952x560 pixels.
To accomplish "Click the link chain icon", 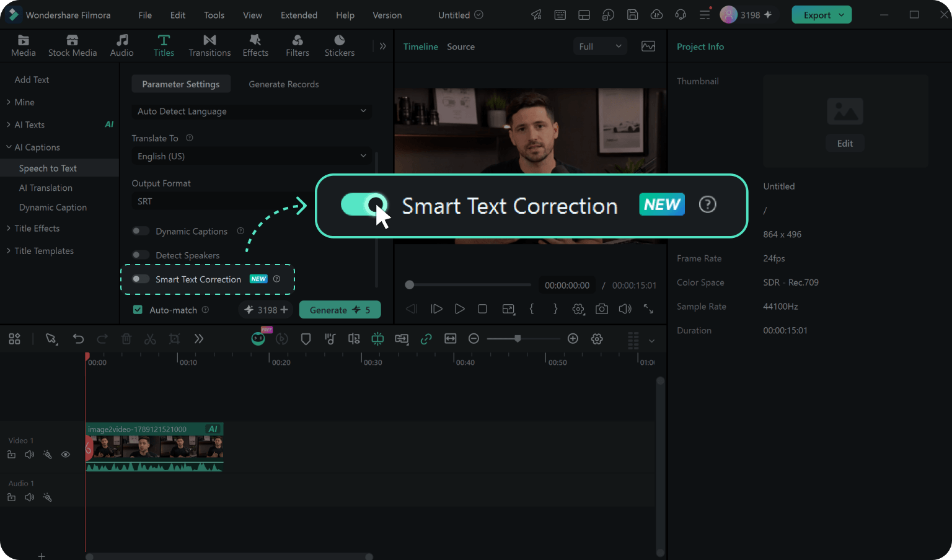I will pyautogui.click(x=426, y=339).
